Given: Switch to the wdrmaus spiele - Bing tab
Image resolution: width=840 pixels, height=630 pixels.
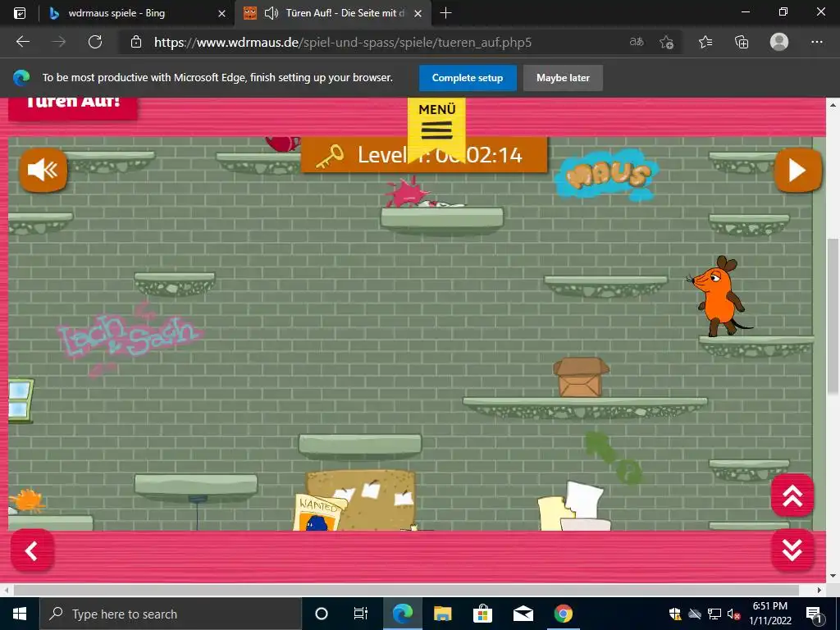Looking at the screenshot, I should [116, 13].
